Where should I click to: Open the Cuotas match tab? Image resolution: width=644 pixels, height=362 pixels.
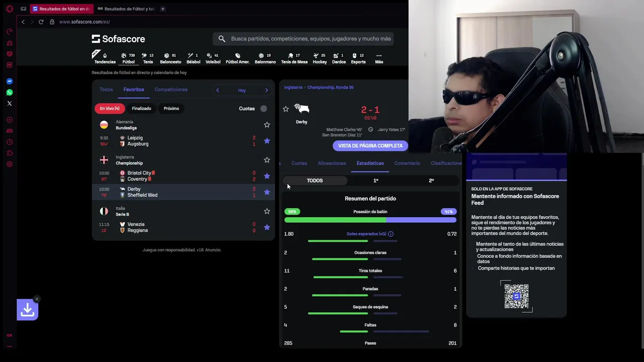[299, 163]
